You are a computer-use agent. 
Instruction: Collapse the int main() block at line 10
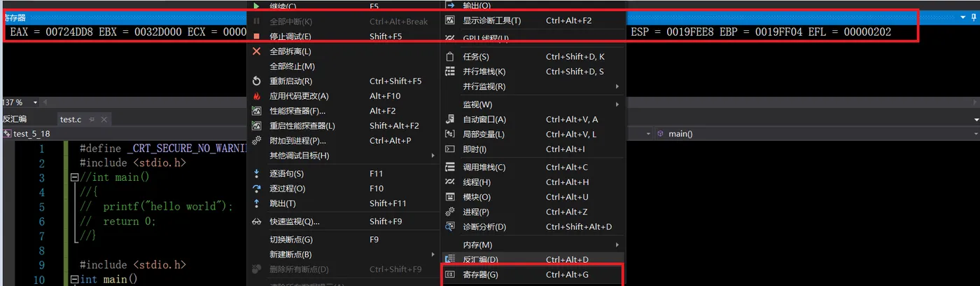click(76, 280)
